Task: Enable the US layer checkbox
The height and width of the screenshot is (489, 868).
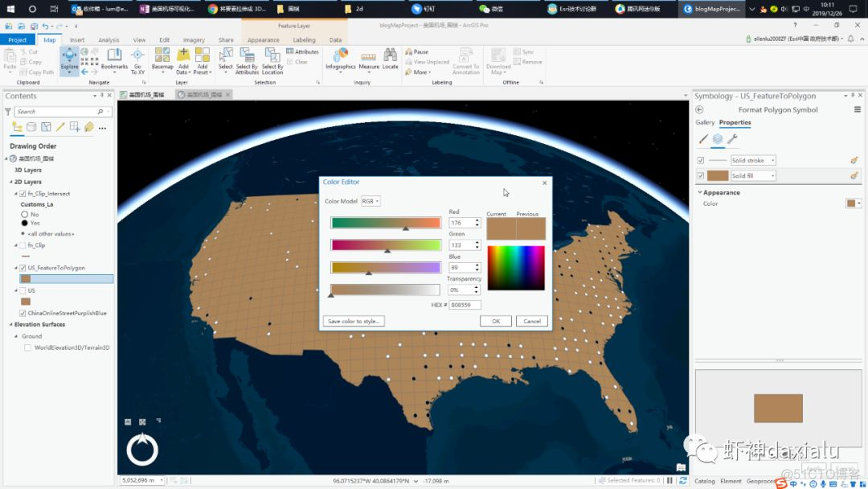Action: 21,290
